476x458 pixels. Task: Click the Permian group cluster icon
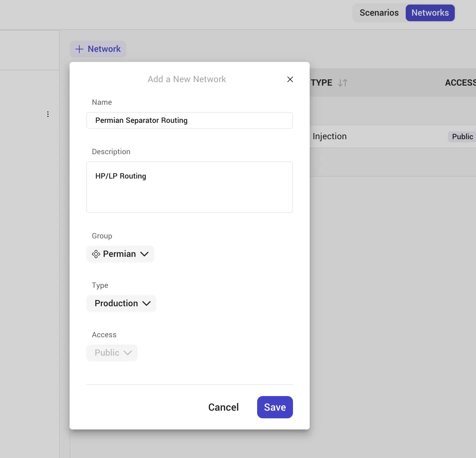[x=96, y=254]
